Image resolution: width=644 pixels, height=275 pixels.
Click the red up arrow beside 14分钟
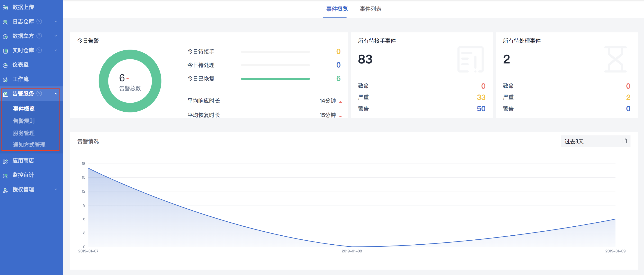pyautogui.click(x=340, y=102)
